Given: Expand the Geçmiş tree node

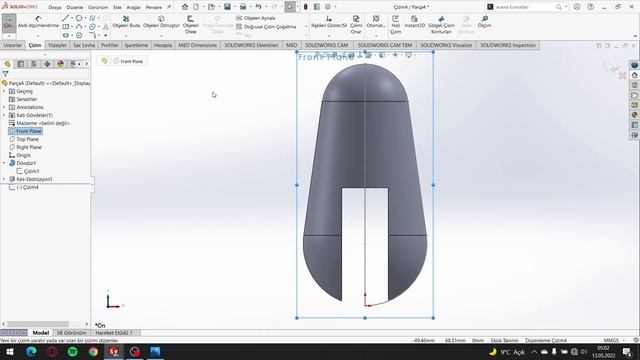Looking at the screenshot, I should [4, 91].
